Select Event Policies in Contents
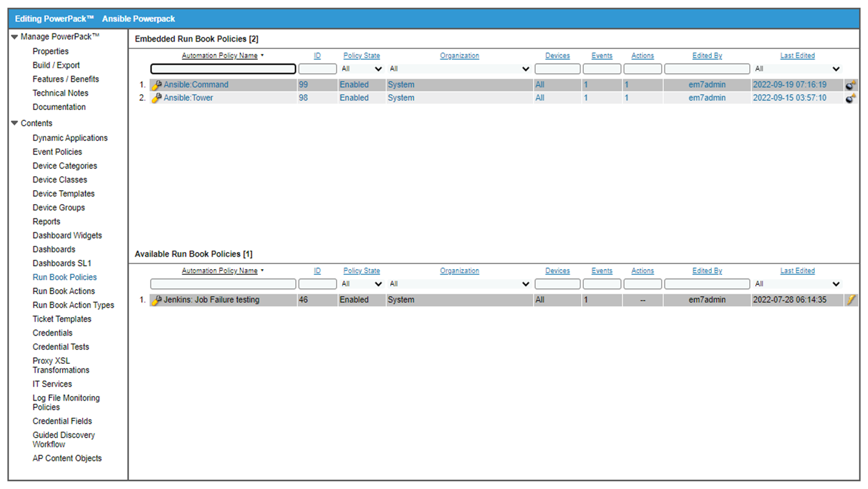The image size is (868, 489). click(x=57, y=152)
